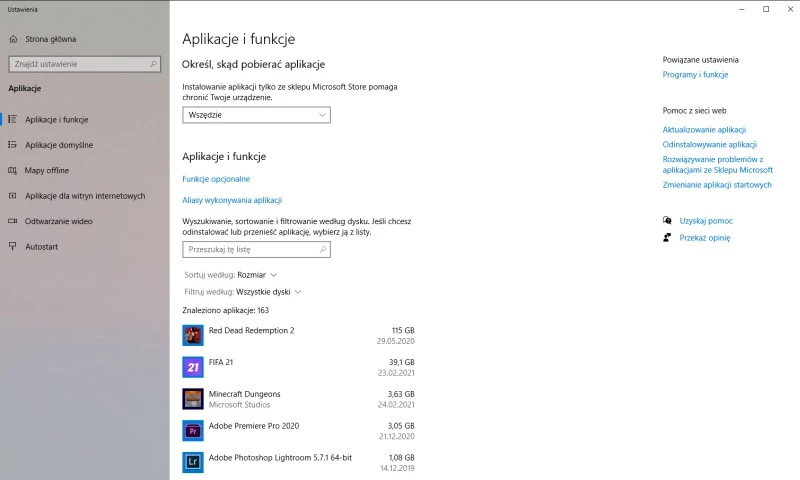This screenshot has width=800, height=480.
Task: Open Funkcje opcjonalne link
Action: (216, 179)
